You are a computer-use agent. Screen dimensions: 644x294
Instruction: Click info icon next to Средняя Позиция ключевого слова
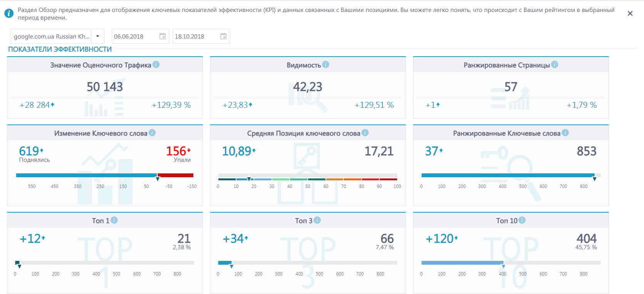[x=365, y=133]
